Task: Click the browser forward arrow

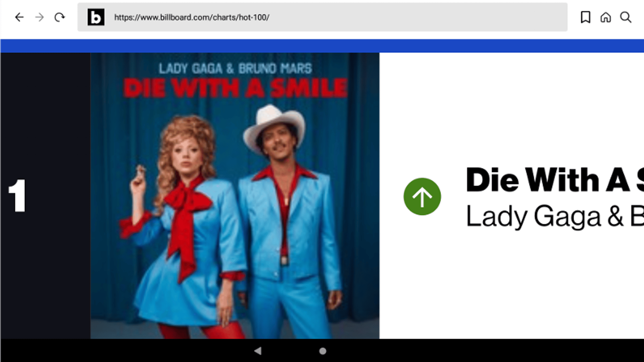Action: [39, 17]
